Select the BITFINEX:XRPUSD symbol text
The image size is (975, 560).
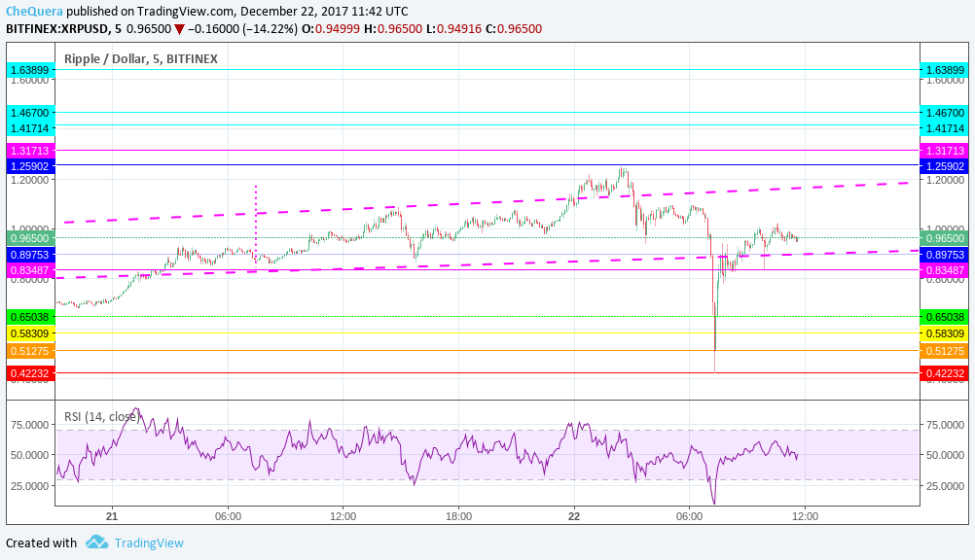55,28
